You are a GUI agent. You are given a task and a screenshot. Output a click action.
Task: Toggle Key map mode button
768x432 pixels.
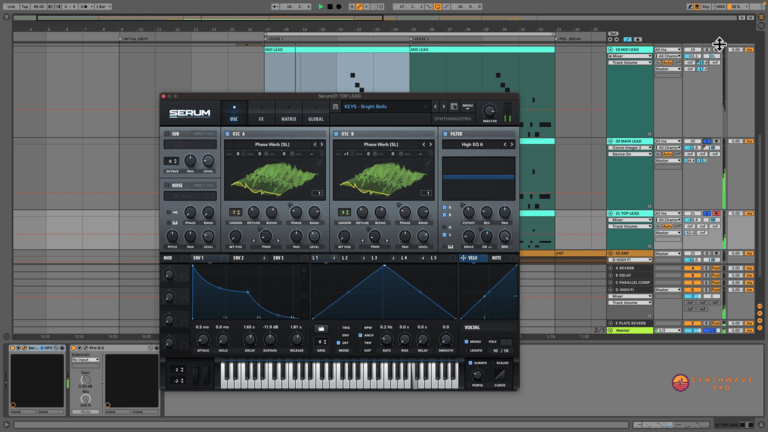tap(706, 7)
